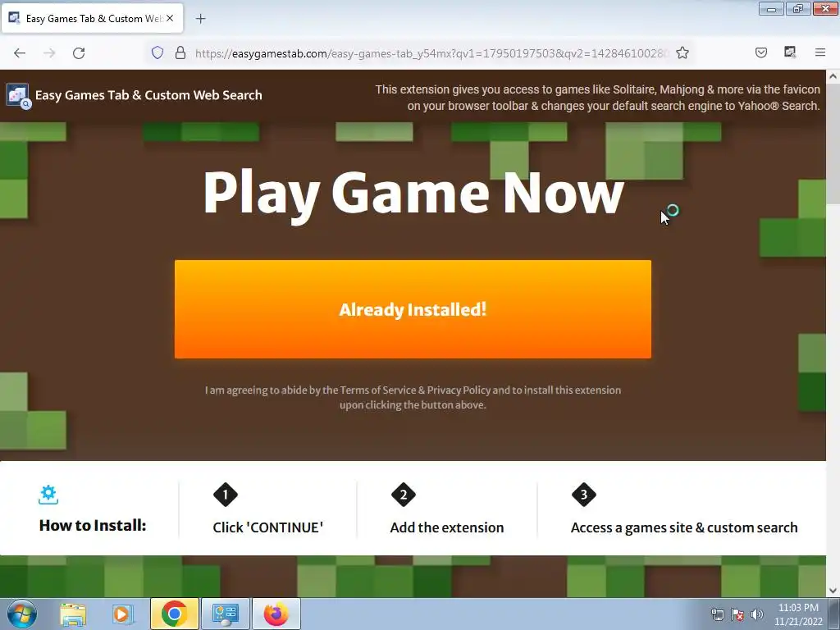840x630 pixels.
Task: Click the 'How to Install:' heading
Action: [x=93, y=526]
